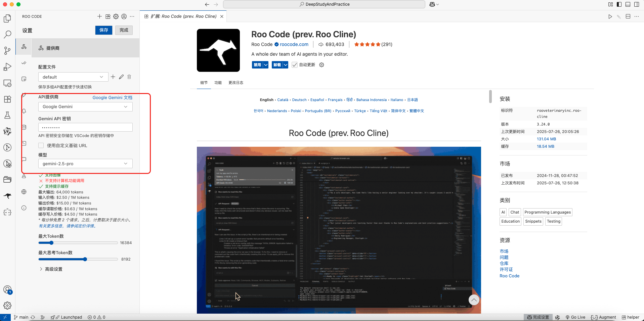This screenshot has width=644, height=321.
Task: Open the gemini-2.5-pro model dropdown
Action: tap(85, 164)
